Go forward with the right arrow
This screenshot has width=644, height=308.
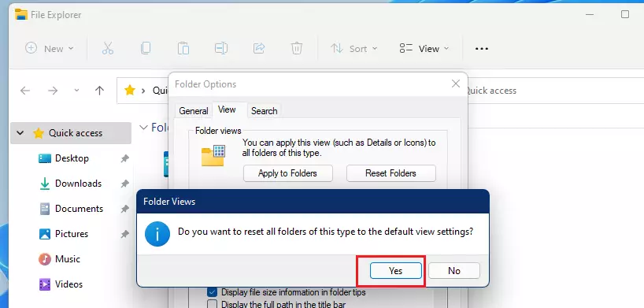click(x=53, y=91)
